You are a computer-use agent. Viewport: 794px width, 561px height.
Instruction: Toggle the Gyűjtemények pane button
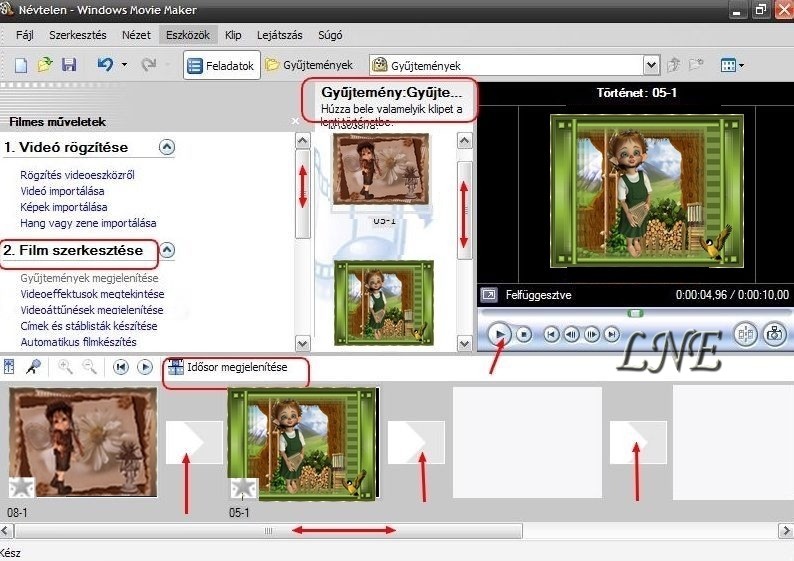309,65
